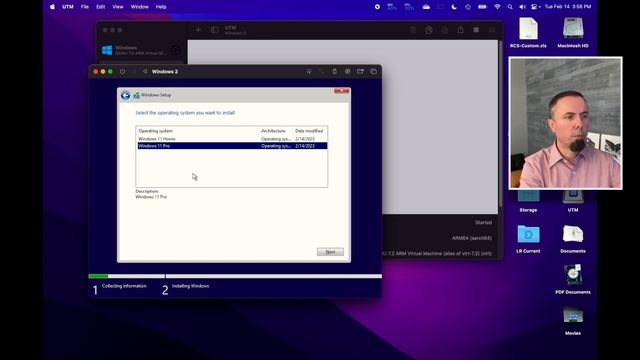Click the Operating system column header
Screen dimensions: 640x360
tap(156, 131)
